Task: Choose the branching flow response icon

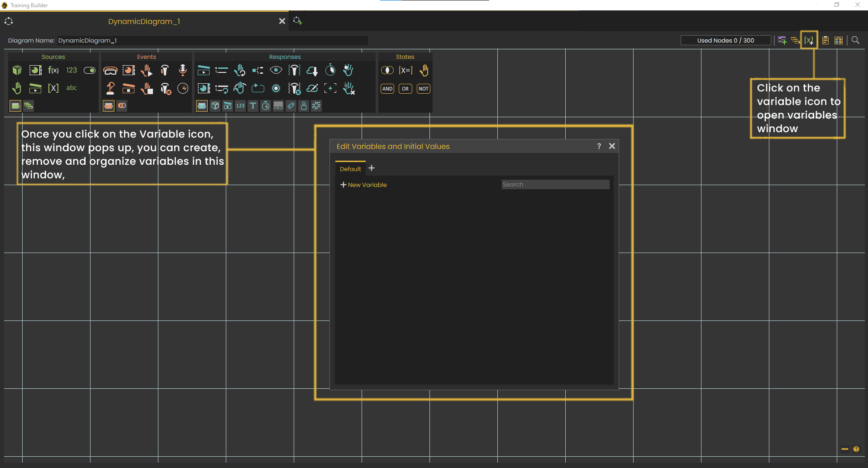Action: click(x=258, y=70)
